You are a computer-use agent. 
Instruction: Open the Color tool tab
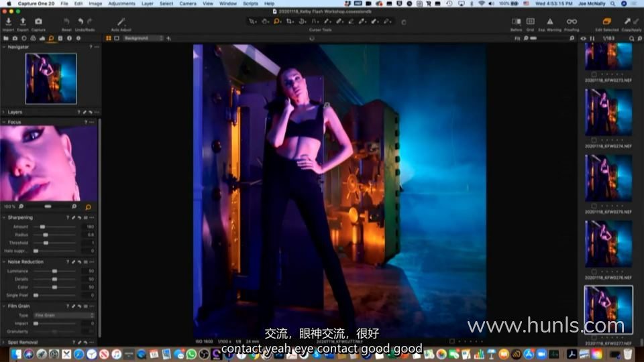tap(33, 38)
